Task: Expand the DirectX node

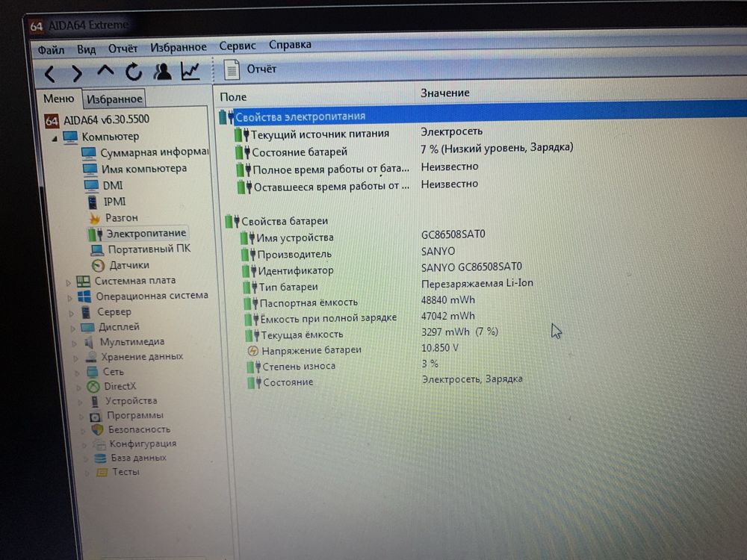Action: pyautogui.click(x=78, y=388)
